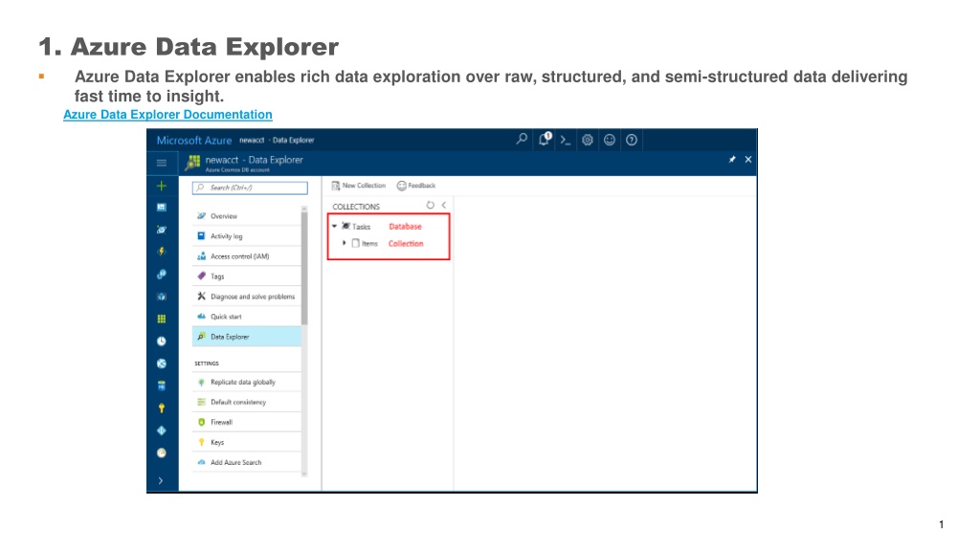Expand the Tasks database tree node
This screenshot has width=980, height=551.
[334, 226]
